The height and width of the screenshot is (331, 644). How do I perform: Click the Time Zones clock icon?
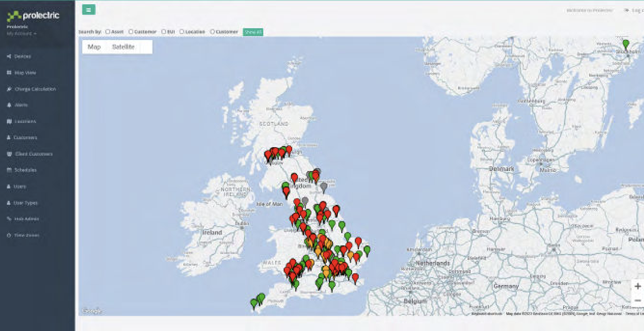click(x=9, y=235)
